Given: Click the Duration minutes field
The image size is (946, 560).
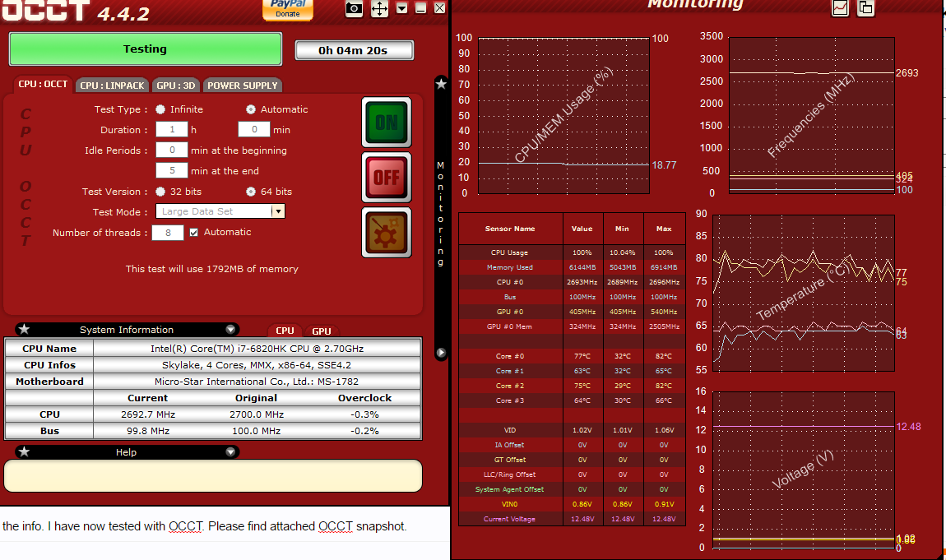Looking at the screenshot, I should [254, 130].
